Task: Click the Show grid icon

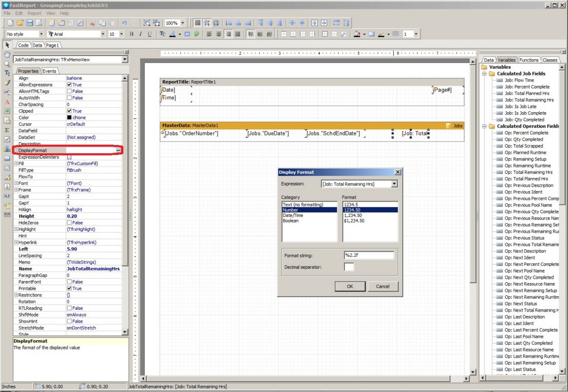Action: click(x=197, y=23)
